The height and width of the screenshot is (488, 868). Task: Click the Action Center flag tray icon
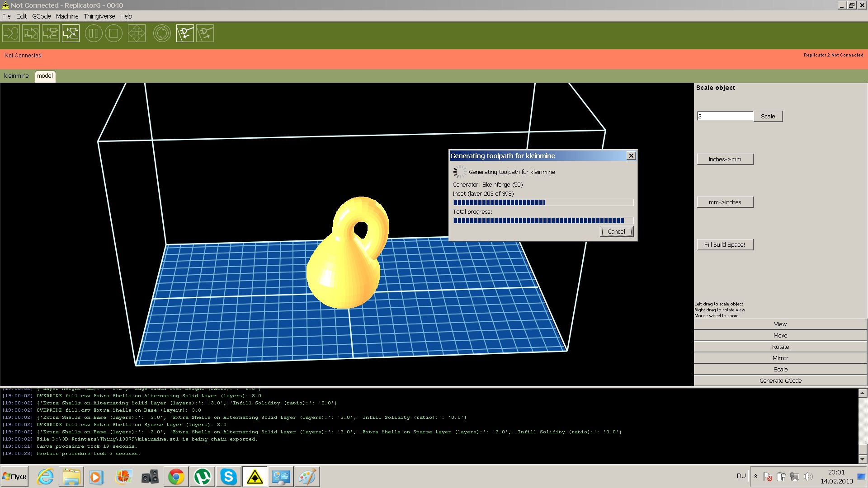point(768,477)
